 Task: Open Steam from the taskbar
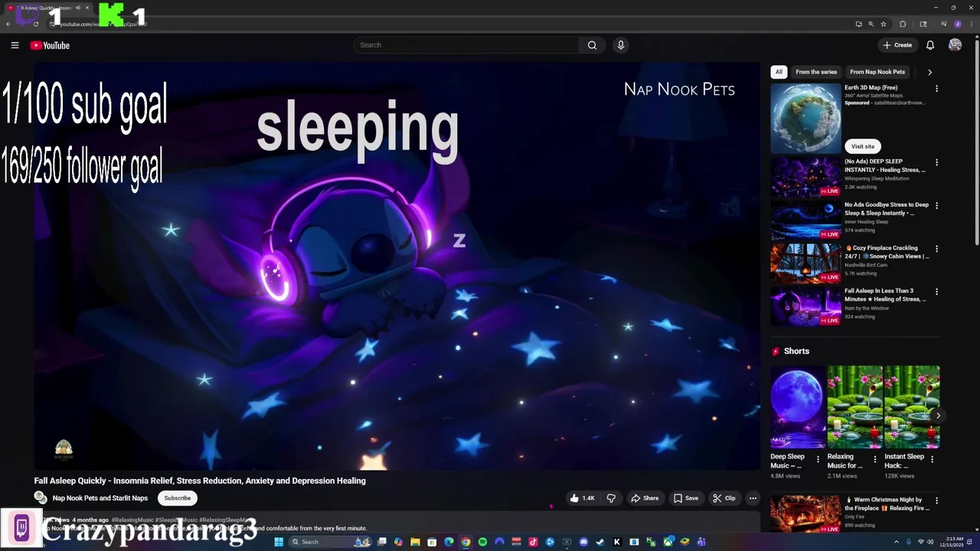[x=600, y=542]
